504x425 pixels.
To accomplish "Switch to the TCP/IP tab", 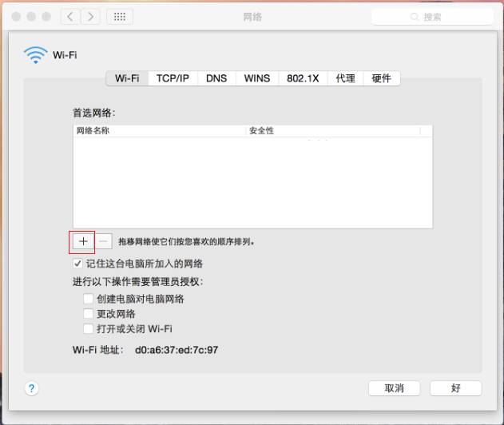I will 173,78.
